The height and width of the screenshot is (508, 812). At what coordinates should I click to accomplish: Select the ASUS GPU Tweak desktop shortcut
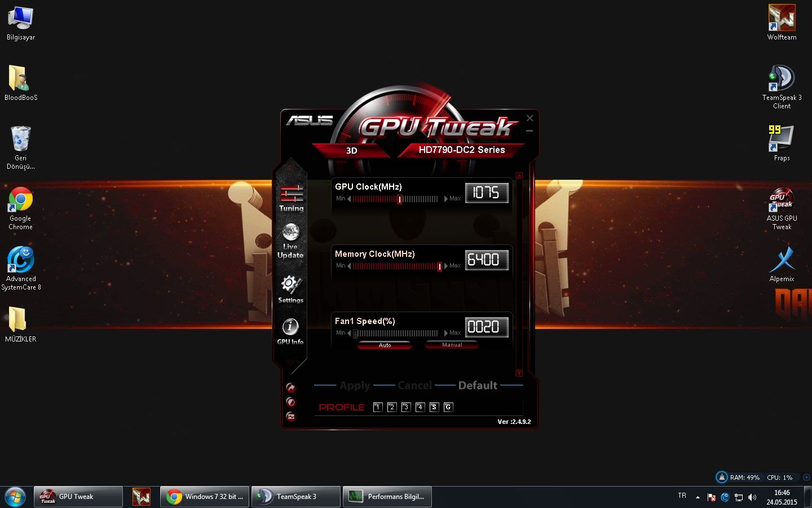pyautogui.click(x=782, y=208)
